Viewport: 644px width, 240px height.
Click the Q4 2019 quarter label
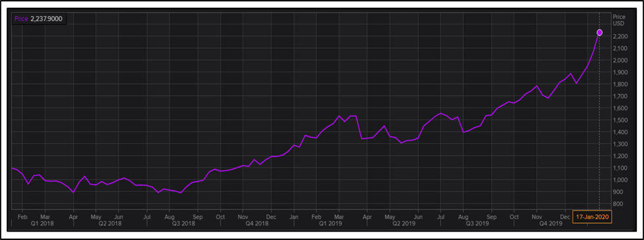click(551, 223)
